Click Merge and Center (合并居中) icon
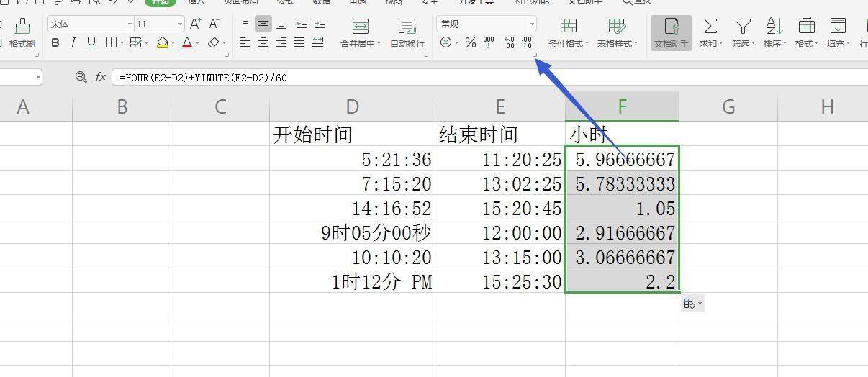The height and width of the screenshot is (377, 868). [360, 27]
